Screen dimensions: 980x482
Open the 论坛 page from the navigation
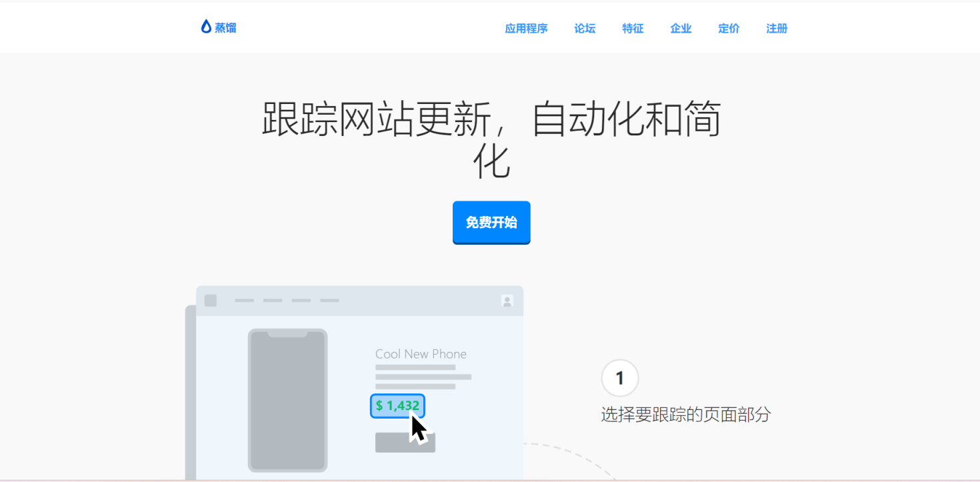click(x=584, y=29)
